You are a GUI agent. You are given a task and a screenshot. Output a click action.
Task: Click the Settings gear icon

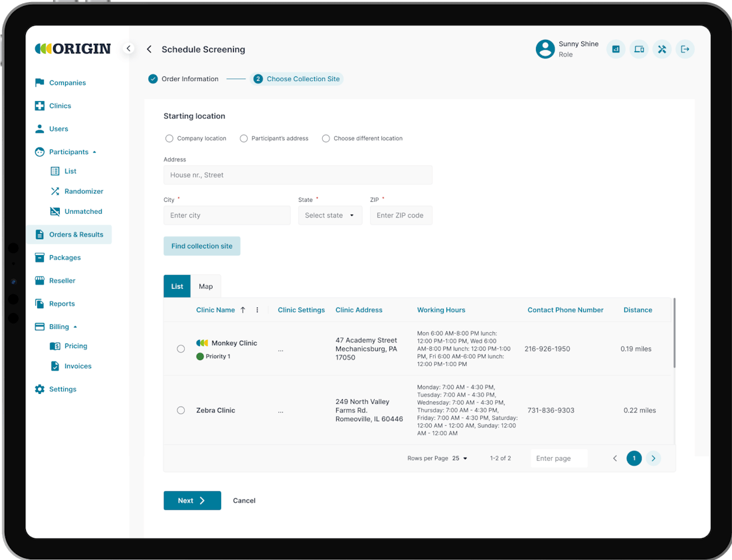click(x=40, y=389)
